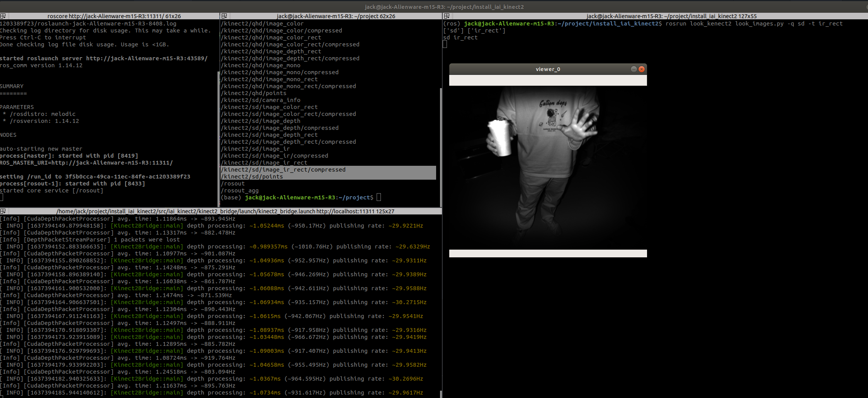Click 'process[rosout-1]: started with pid [8433]'
The width and height of the screenshot is (868, 398).
(x=73, y=184)
